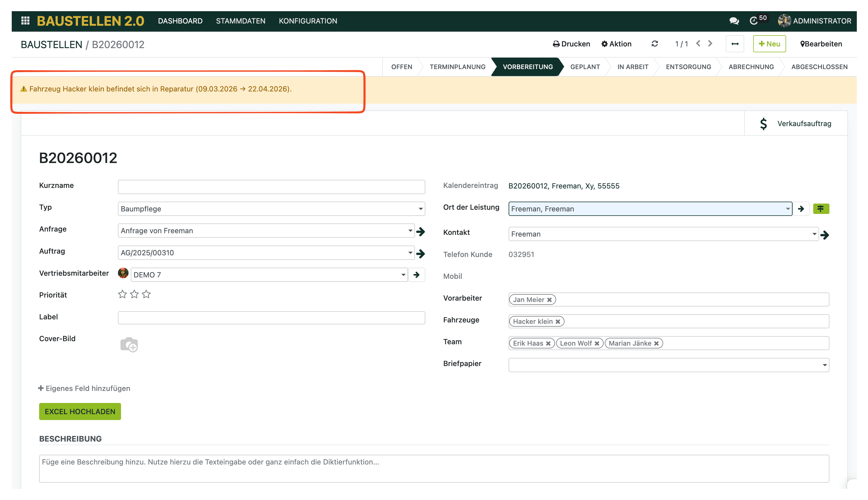Open the apps grid menu icon
Screen dimensions: 868x500
coord(25,21)
